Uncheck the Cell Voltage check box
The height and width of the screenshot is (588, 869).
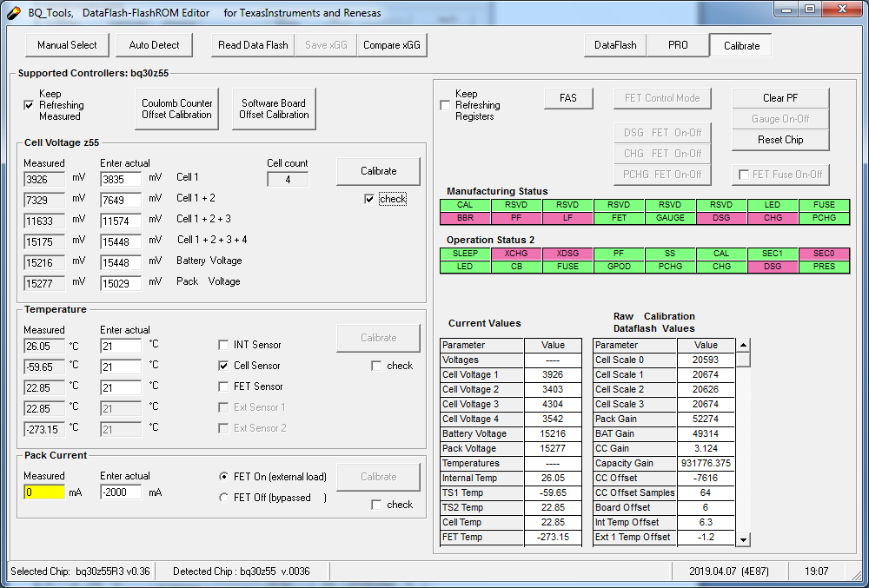pos(369,199)
